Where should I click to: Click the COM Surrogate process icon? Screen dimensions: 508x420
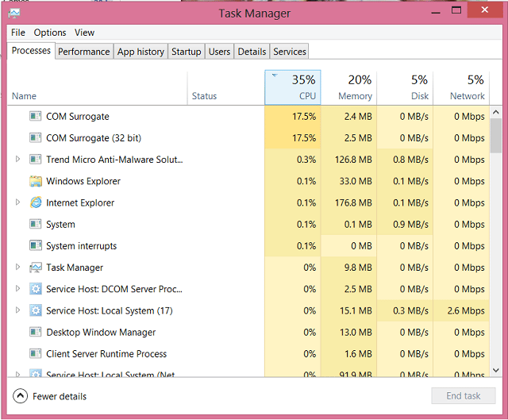(35, 116)
